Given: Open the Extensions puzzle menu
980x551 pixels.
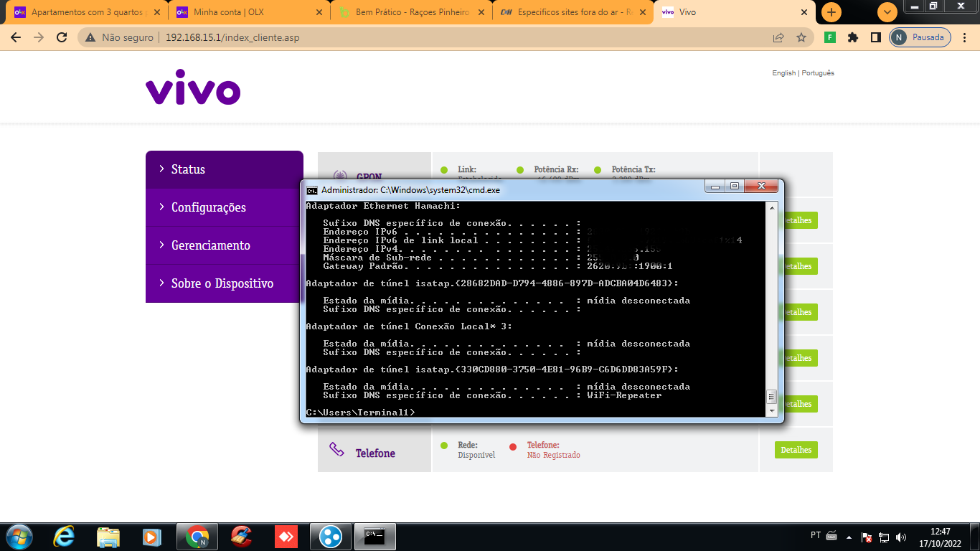Looking at the screenshot, I should pyautogui.click(x=853, y=37).
